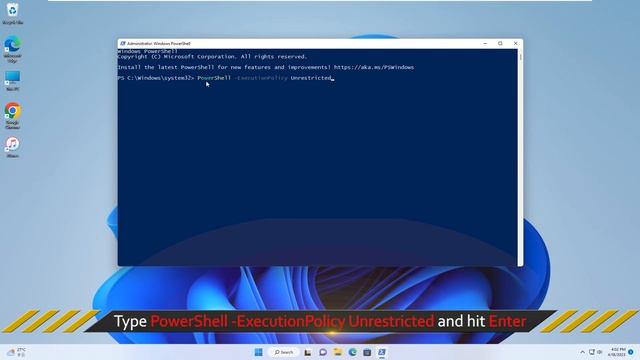
Task: Open the network tray icon
Action: click(591, 352)
